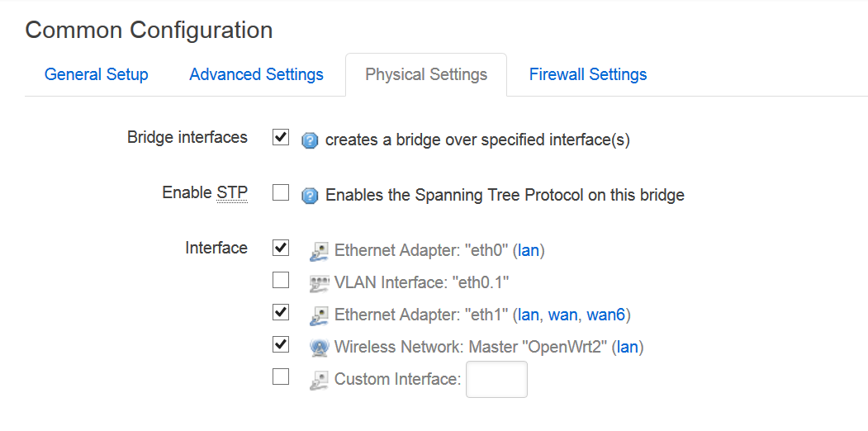Uncheck the eth0 interface checkbox
The height and width of the screenshot is (431, 868).
click(281, 248)
